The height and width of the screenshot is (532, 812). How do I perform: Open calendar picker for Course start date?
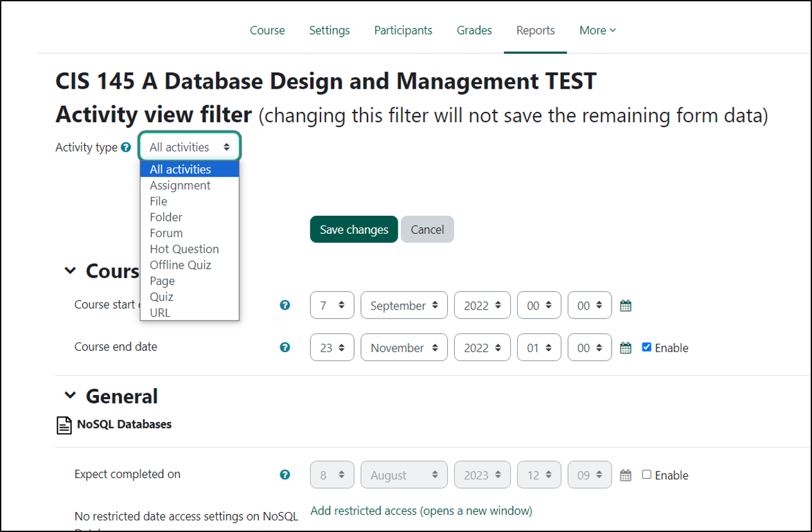click(x=626, y=306)
